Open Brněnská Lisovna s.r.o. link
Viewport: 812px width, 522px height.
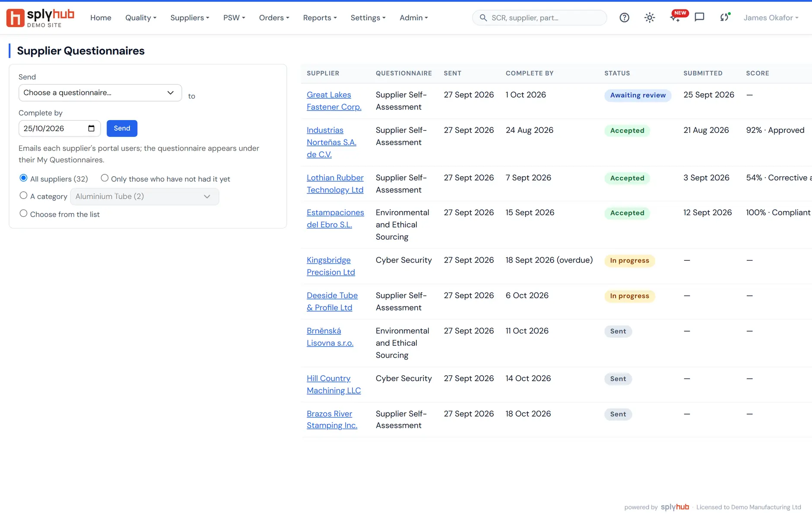point(330,337)
